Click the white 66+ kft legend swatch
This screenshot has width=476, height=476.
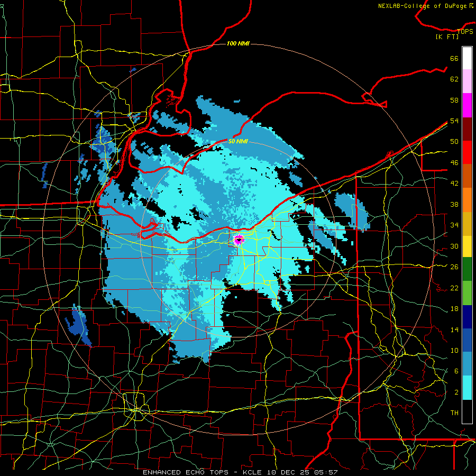point(467,58)
